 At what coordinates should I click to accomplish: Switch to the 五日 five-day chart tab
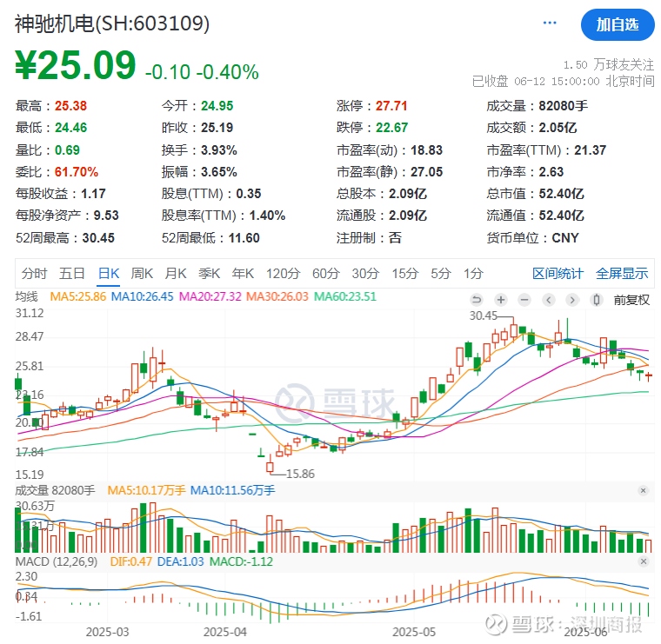(x=71, y=274)
